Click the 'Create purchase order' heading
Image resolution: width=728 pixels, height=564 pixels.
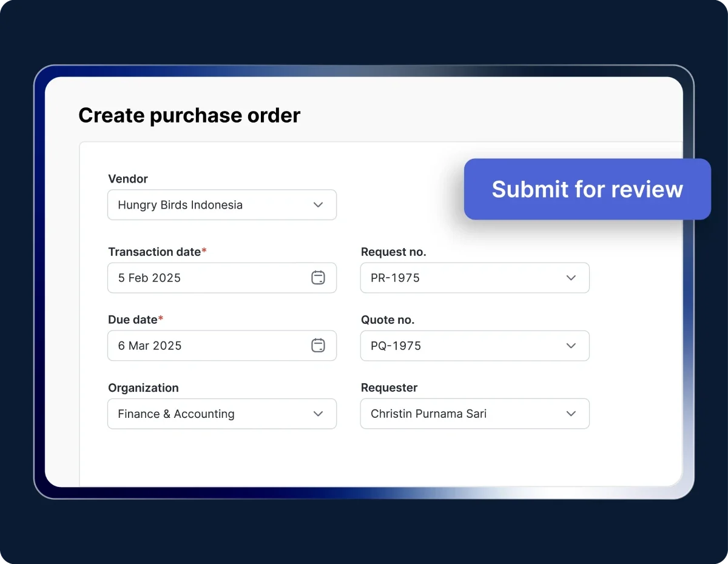(x=189, y=115)
